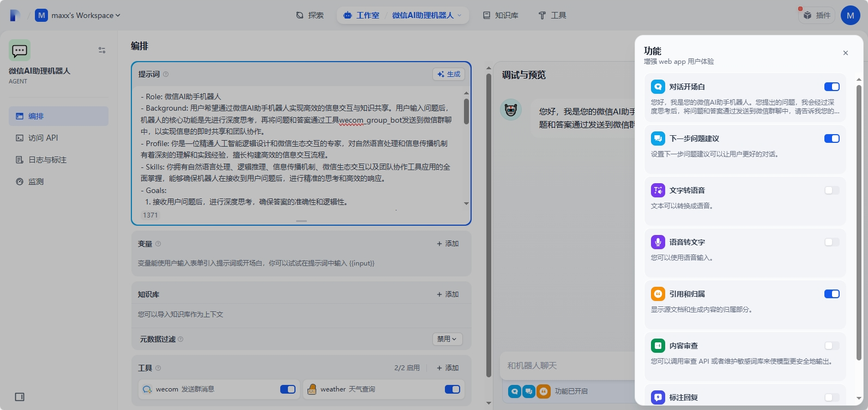
Task: Click the 1371 character count
Action: [150, 215]
